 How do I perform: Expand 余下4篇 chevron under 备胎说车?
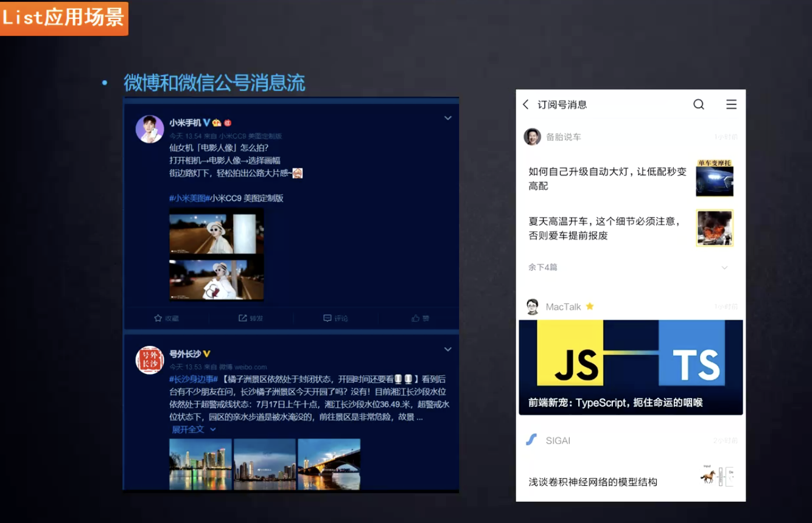[724, 268]
